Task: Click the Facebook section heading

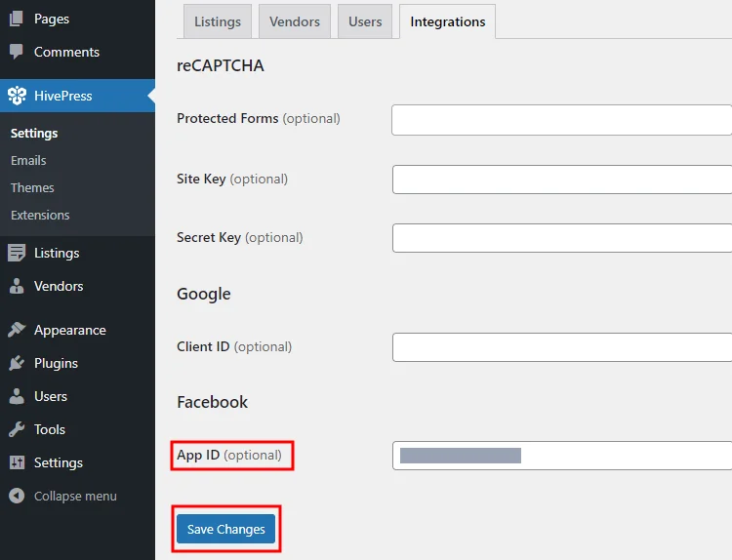Action: [x=212, y=402]
